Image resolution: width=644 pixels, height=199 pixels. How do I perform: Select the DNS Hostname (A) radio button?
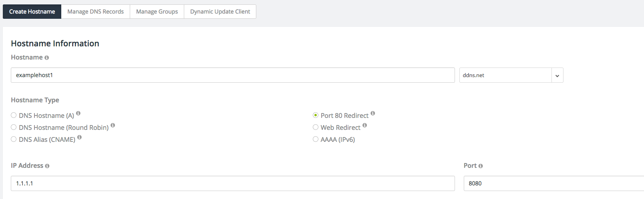[14, 115]
